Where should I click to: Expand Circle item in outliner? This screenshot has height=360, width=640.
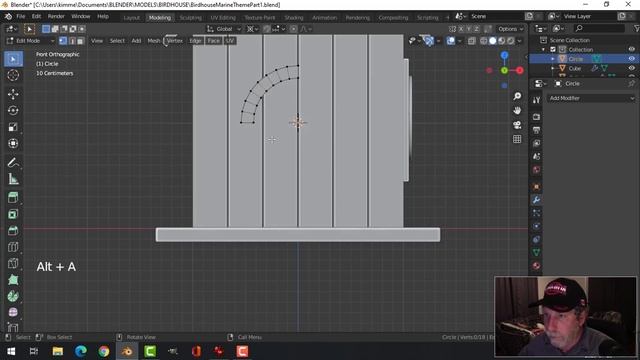click(x=553, y=59)
